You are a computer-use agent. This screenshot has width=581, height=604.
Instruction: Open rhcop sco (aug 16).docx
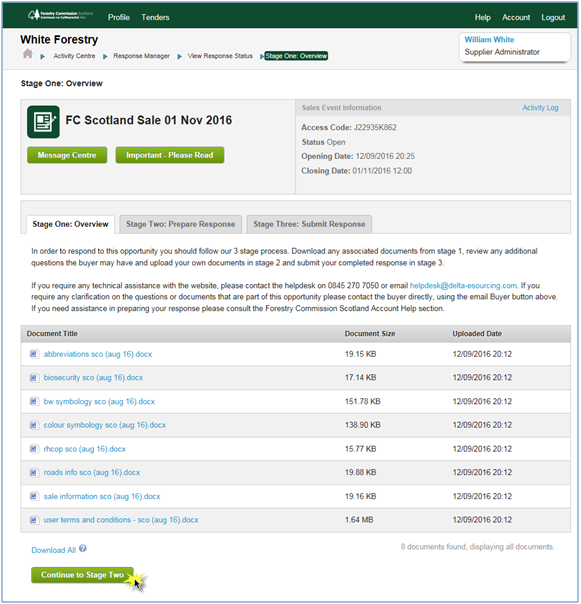pyautogui.click(x=85, y=449)
